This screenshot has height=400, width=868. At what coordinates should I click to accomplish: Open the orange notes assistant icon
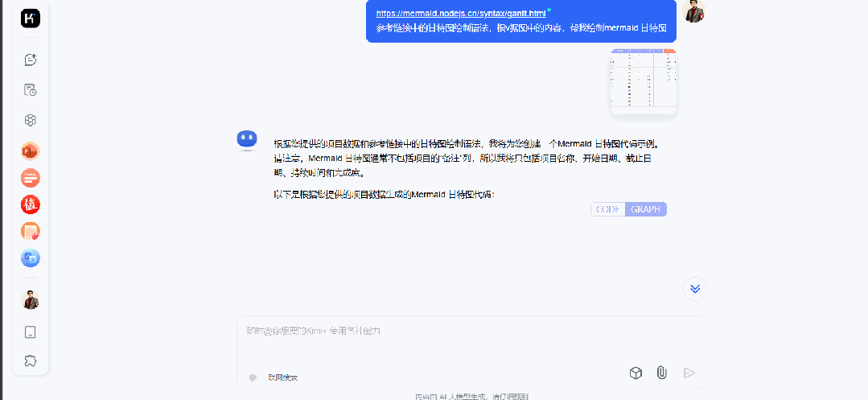(31, 231)
